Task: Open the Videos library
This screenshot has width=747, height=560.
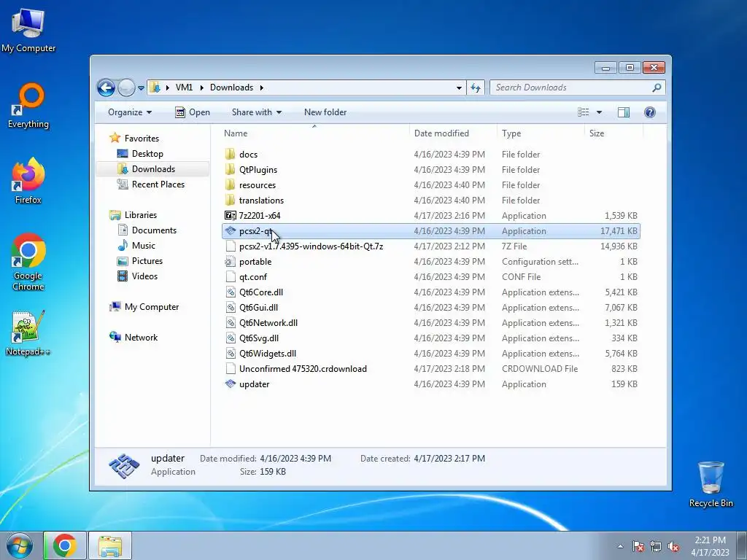Action: click(144, 276)
